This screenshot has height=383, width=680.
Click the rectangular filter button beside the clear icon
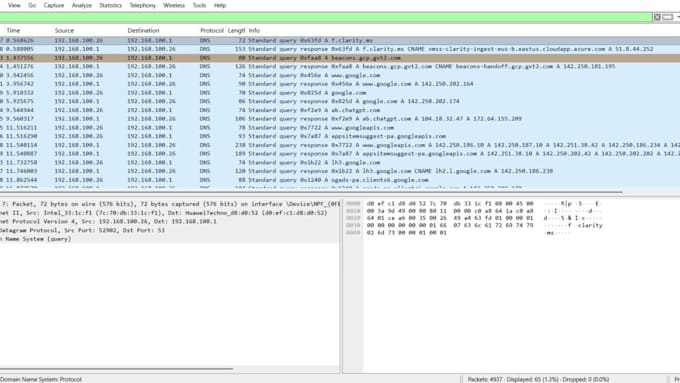(668, 17)
